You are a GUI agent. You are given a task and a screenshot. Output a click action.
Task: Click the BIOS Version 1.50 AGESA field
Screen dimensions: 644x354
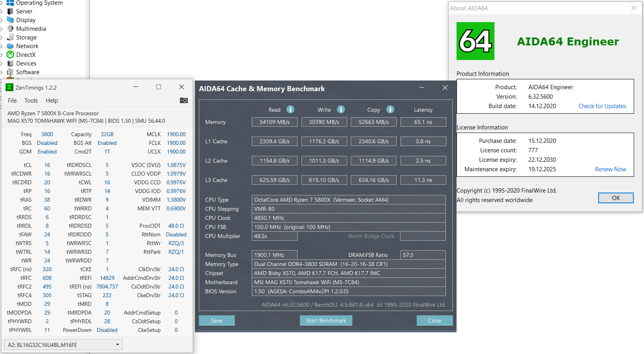tap(349, 291)
